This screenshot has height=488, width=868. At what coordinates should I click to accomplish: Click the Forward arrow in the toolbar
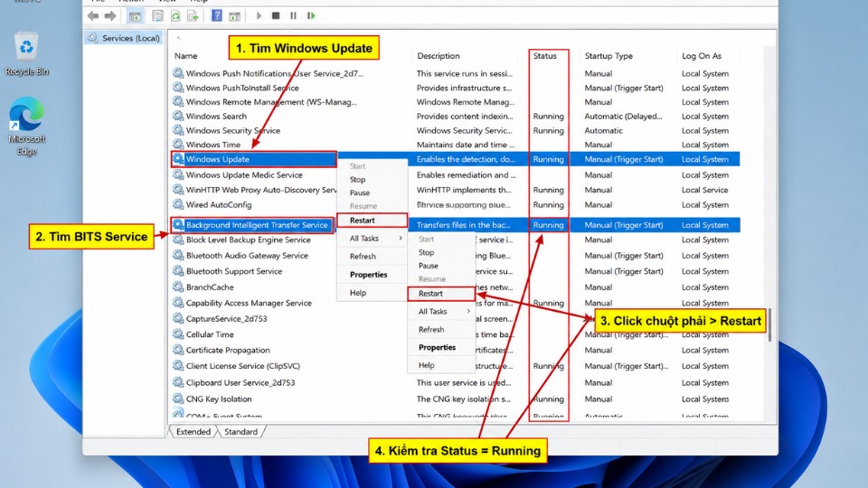coord(110,16)
